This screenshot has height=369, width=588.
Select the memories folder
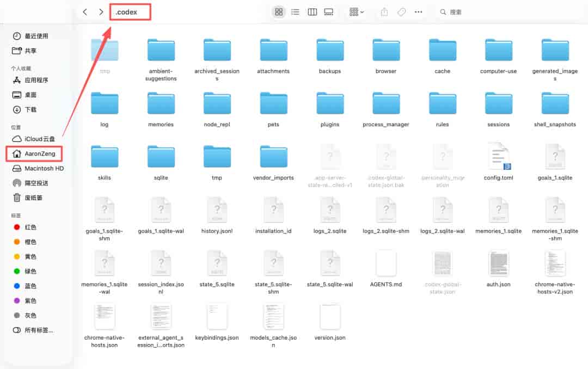point(161,109)
